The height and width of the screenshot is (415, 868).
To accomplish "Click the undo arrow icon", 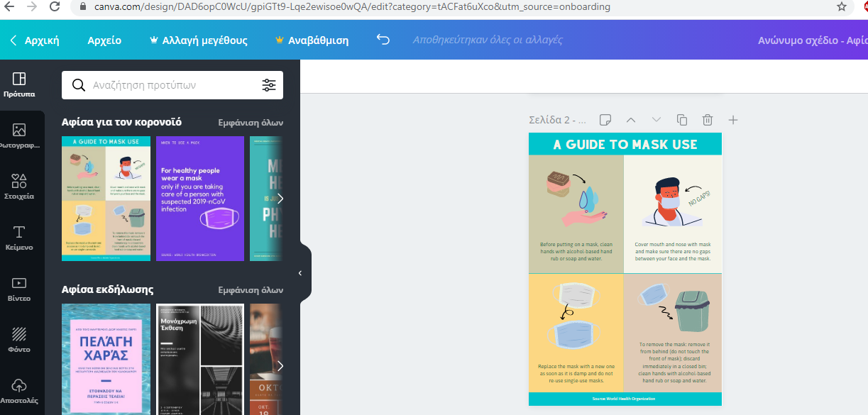I will (x=383, y=40).
